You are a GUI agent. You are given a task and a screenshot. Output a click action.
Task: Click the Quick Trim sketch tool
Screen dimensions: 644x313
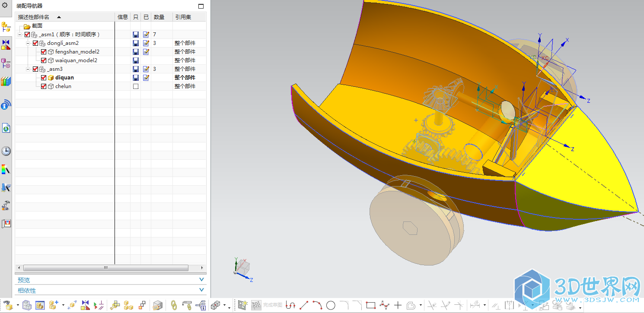click(x=431, y=305)
